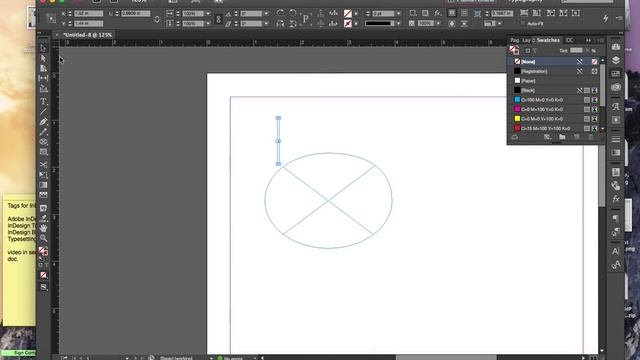Switch to the CC Libraries tab

point(569,40)
